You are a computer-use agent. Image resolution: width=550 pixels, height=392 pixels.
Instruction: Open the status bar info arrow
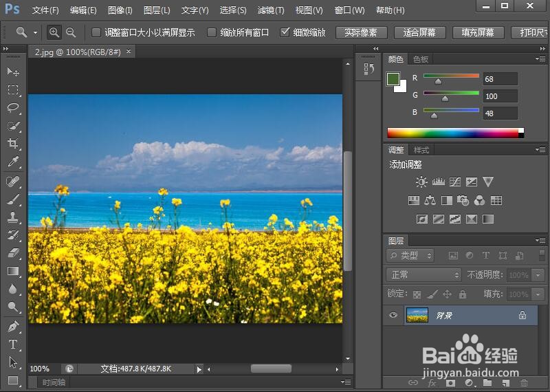click(199, 369)
